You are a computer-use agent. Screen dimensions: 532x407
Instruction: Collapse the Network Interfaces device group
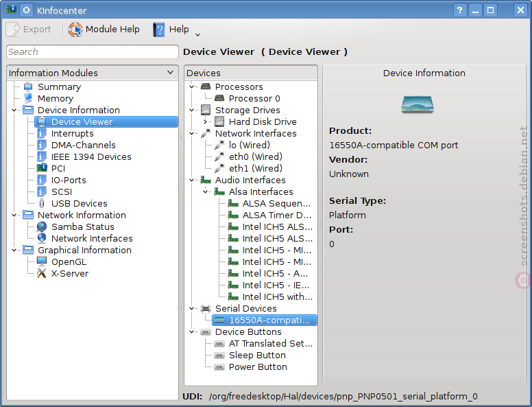click(192, 133)
